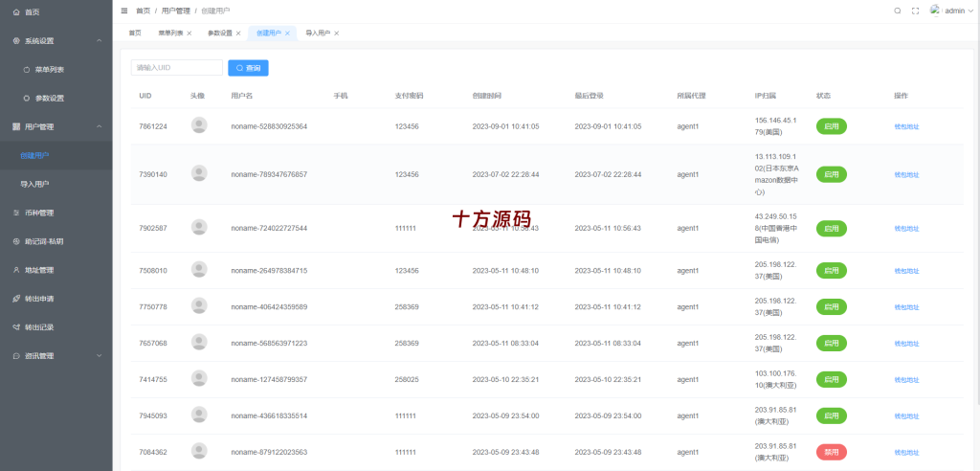The image size is (980, 471).
Task: Open 钱包地址 link for UID 7390140
Action: 906,174
